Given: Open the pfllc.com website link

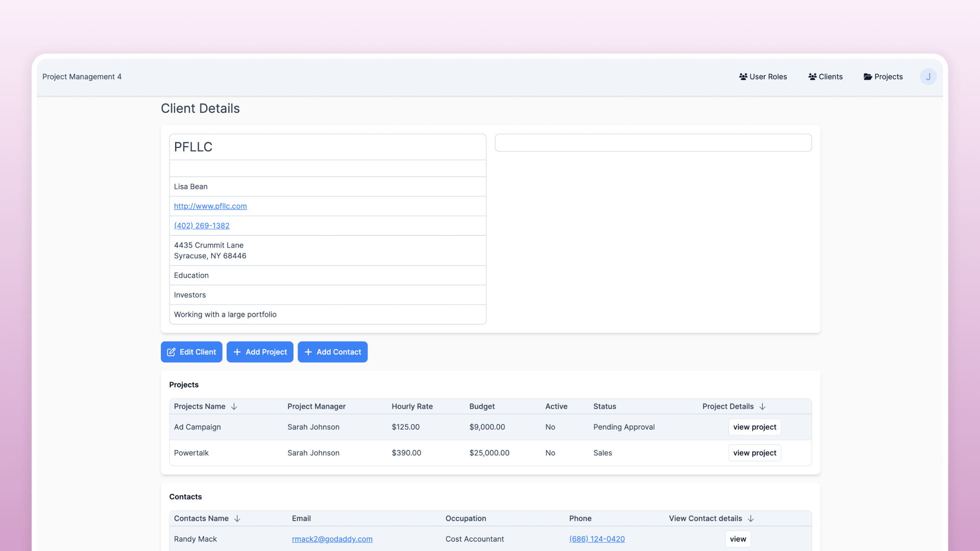Looking at the screenshot, I should (210, 206).
